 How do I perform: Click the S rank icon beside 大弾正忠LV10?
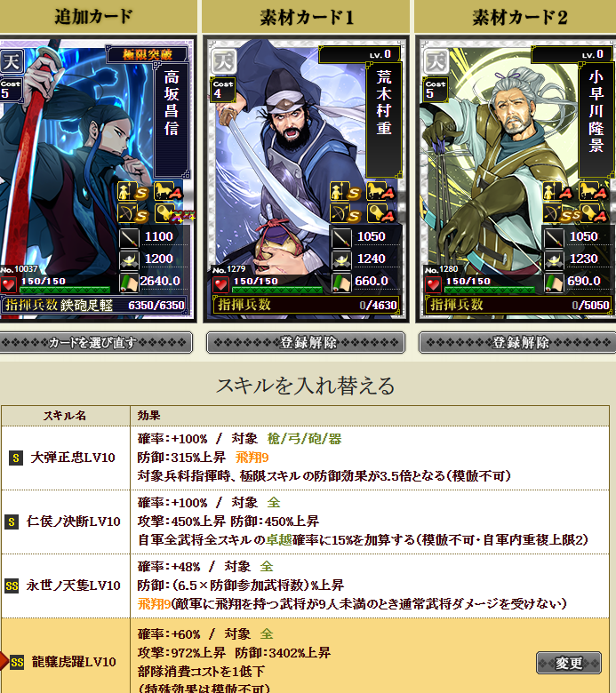pos(16,458)
